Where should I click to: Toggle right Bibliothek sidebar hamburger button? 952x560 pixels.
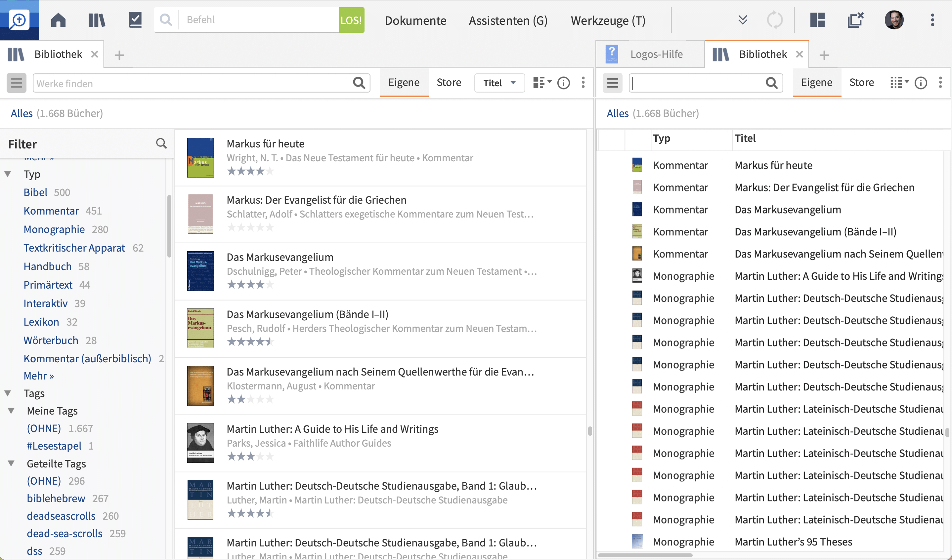(612, 83)
